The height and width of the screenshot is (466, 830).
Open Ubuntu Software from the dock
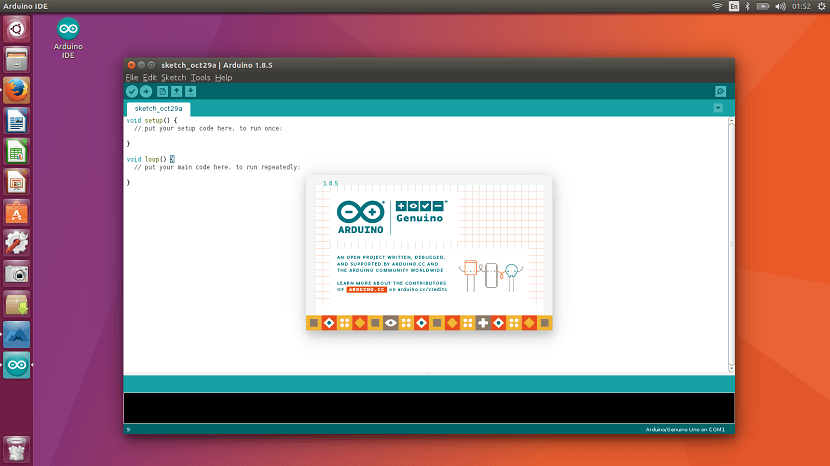point(17,212)
